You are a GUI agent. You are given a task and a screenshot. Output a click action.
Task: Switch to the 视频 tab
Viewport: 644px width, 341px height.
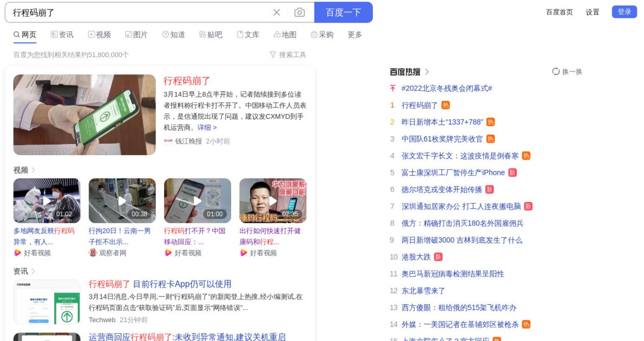pos(99,35)
